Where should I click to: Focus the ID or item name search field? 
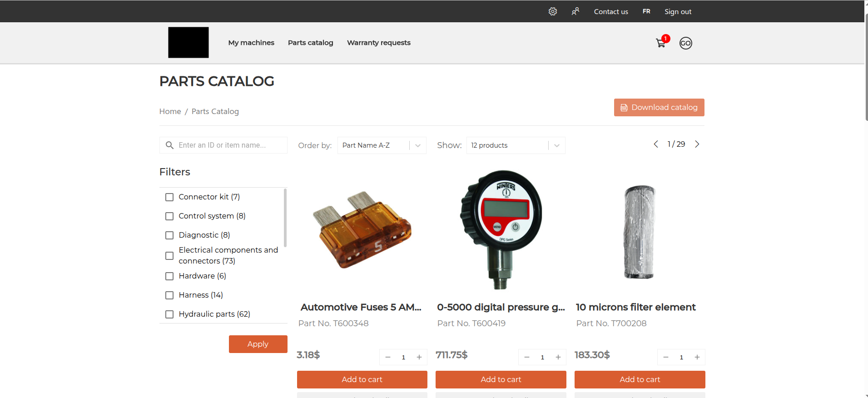[223, 145]
